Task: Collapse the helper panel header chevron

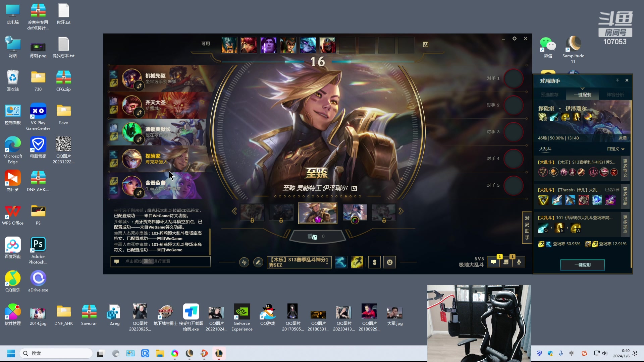Action: pos(583,88)
